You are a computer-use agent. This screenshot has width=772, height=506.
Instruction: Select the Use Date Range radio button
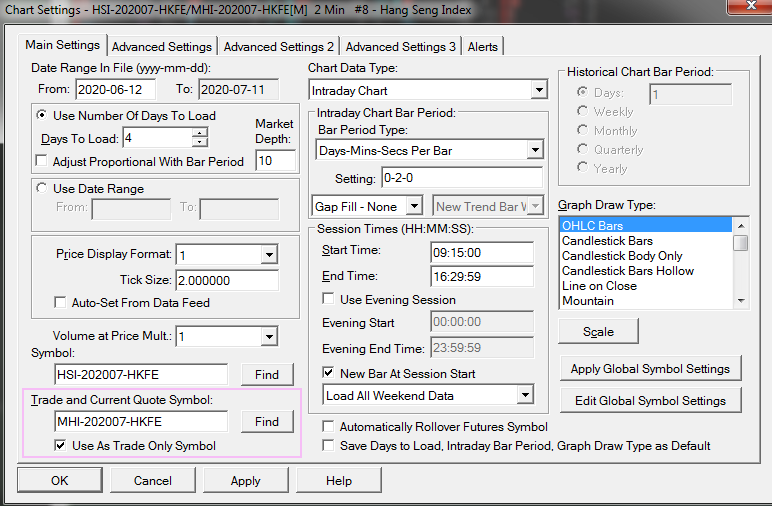pos(42,188)
